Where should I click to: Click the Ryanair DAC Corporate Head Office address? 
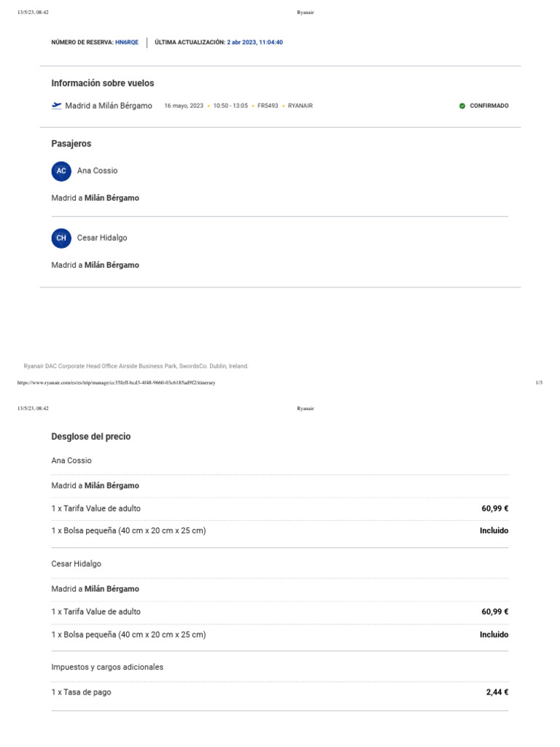(136, 366)
